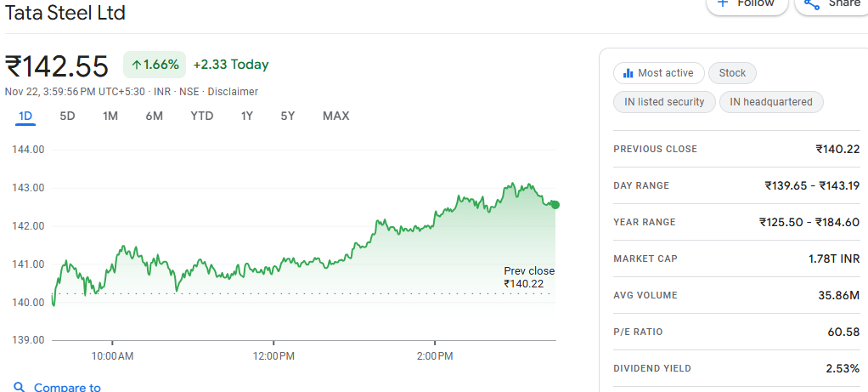Open the 1Y chart range
Screen dimensions: 868x392
click(247, 116)
